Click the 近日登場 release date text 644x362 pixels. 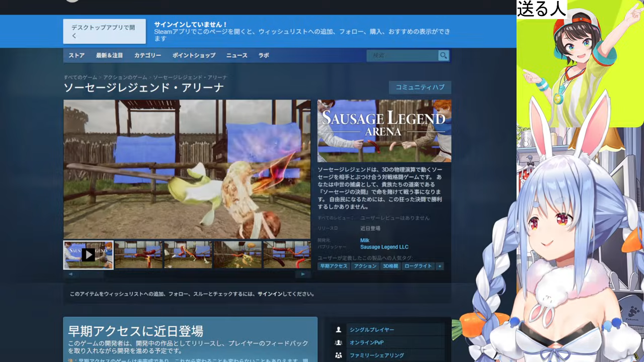(x=370, y=228)
